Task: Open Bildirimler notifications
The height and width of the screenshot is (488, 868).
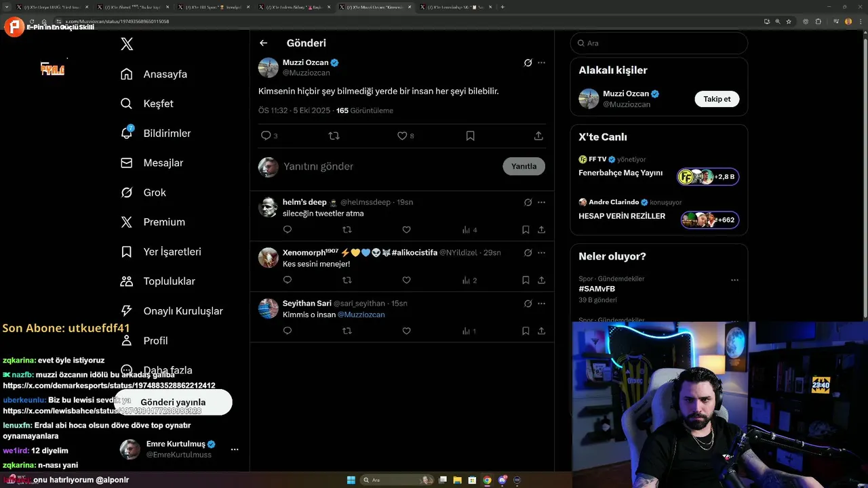Action: pyautogui.click(x=155, y=134)
